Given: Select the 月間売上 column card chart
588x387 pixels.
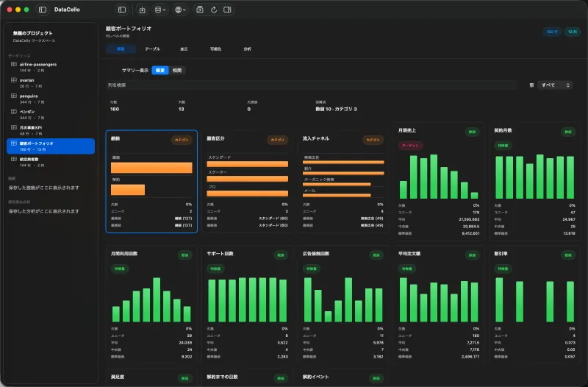Looking at the screenshot, I should pos(439,177).
